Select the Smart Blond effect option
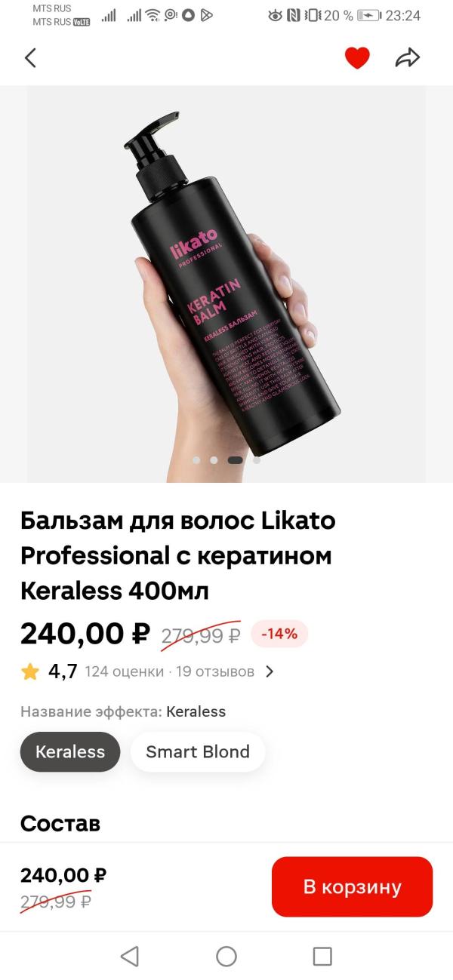The width and height of the screenshot is (453, 980). pos(198,751)
